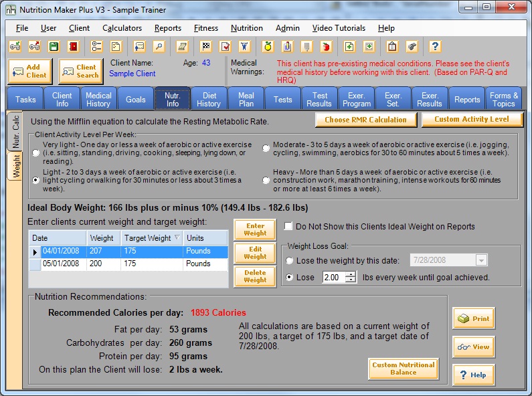The height and width of the screenshot is (396, 532).
Task: Click the yellow apple toolbar icon
Action: tap(268, 46)
